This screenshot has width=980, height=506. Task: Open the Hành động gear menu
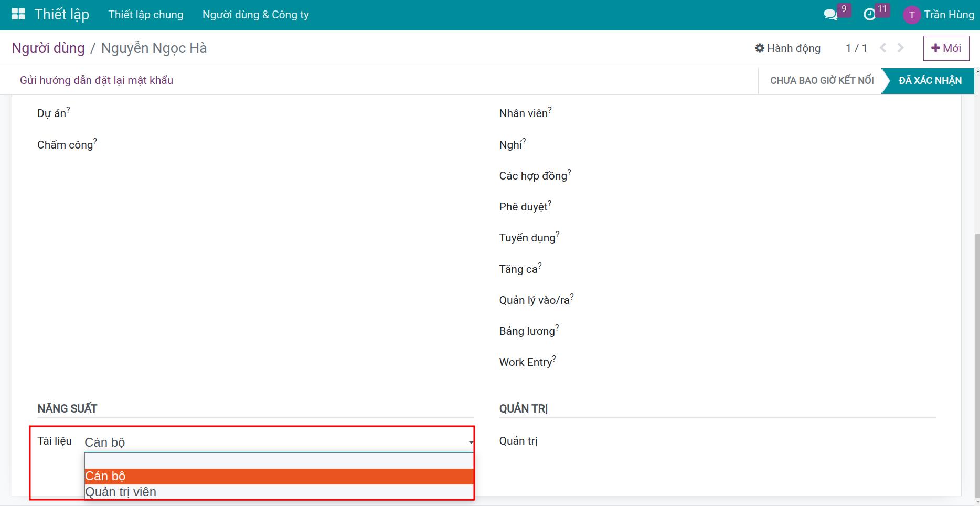pyautogui.click(x=787, y=48)
